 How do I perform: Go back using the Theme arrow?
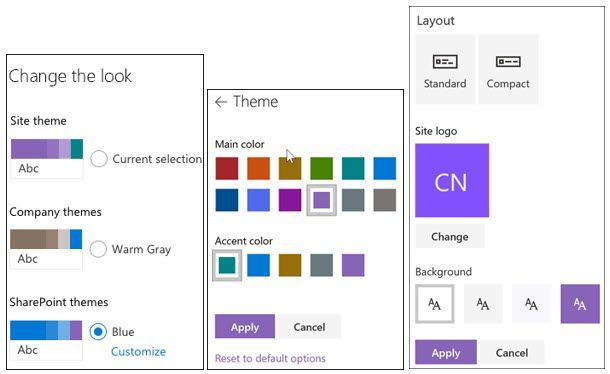click(221, 102)
